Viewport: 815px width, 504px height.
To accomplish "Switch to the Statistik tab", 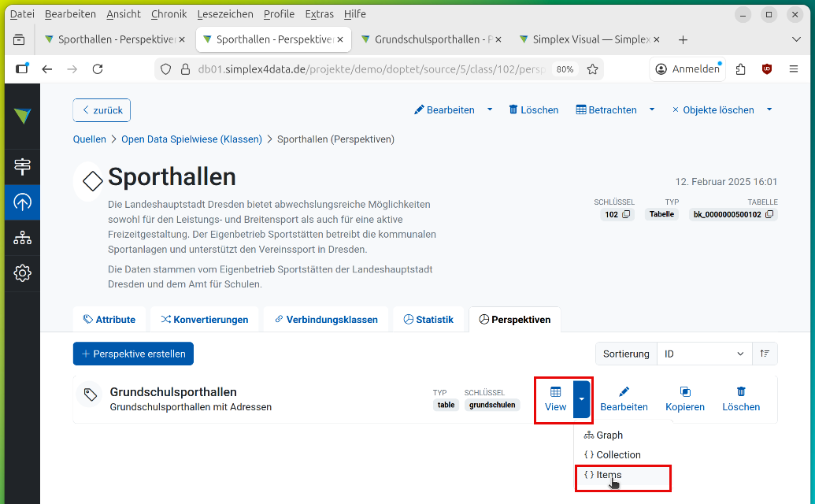I will coord(428,320).
